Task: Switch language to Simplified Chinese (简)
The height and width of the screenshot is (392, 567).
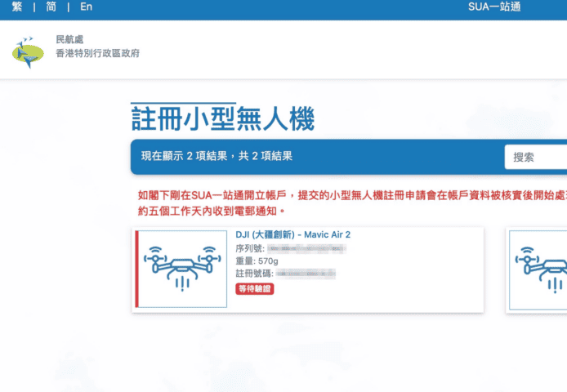Action: coord(51,7)
